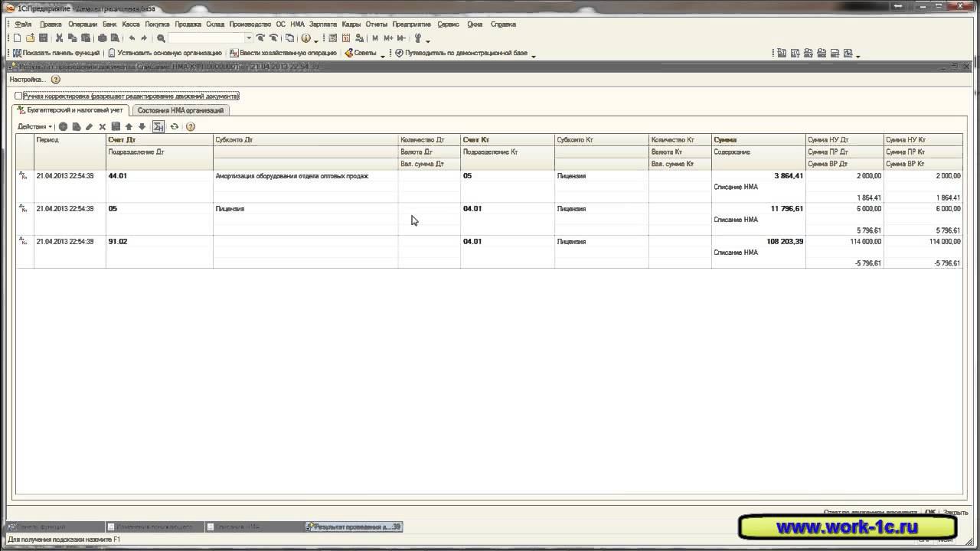Screen dimensions: 980x551
Task: Open the Действия dropdown menu
Action: pyautogui.click(x=34, y=126)
